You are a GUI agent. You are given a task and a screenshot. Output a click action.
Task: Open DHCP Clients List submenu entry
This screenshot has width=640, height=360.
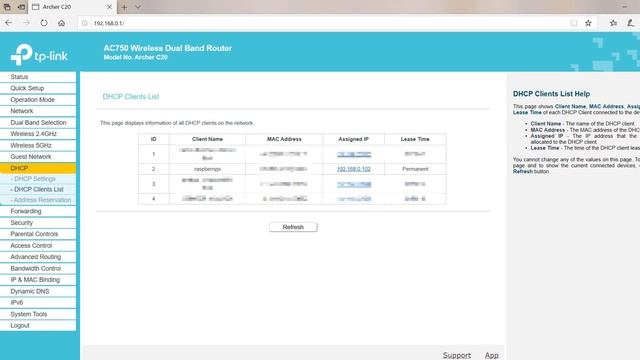pos(38,189)
